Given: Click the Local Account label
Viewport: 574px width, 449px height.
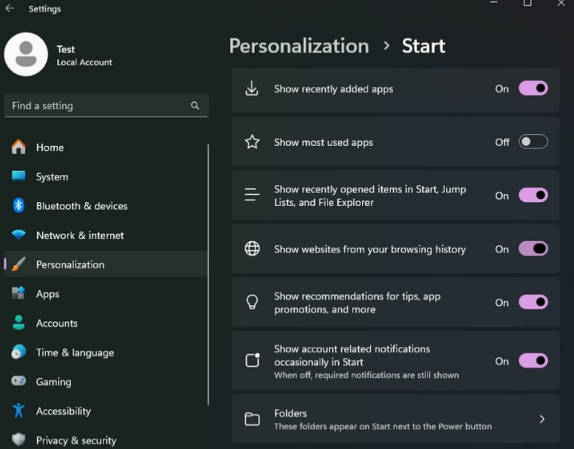Looking at the screenshot, I should coord(84,63).
